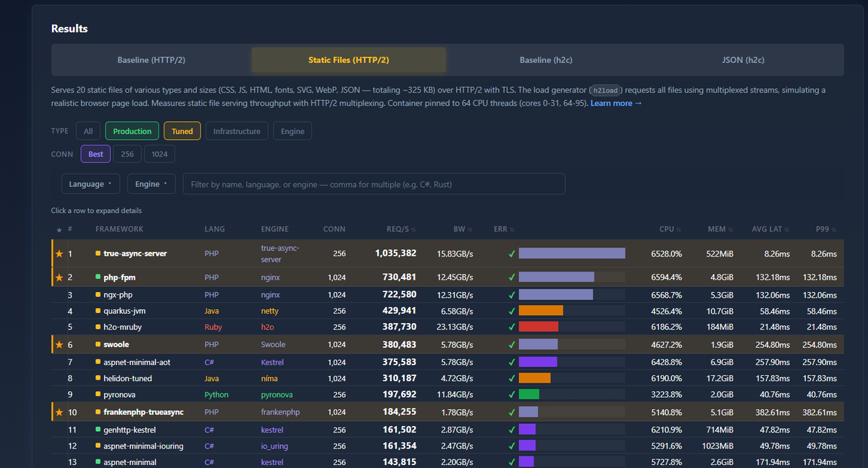
Task: Expand the pyronova row details
Action: click(x=447, y=395)
